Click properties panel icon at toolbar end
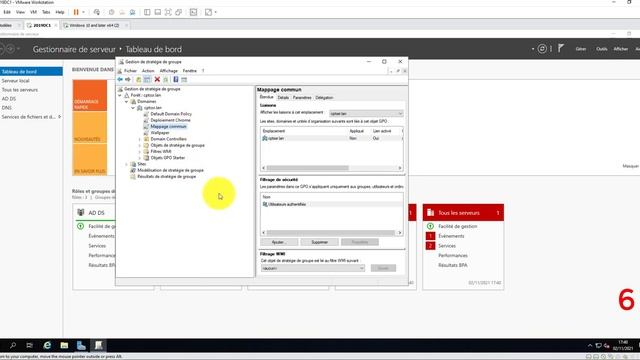 184,80
